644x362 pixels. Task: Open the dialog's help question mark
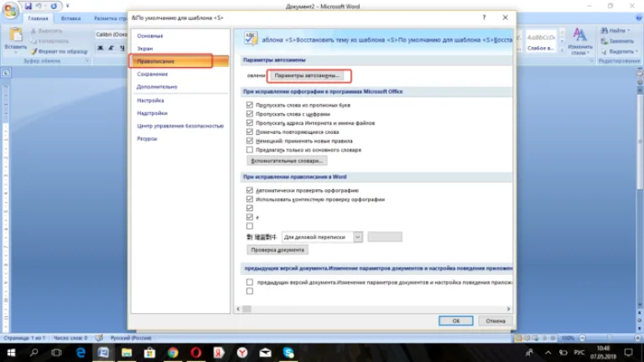coord(484,18)
